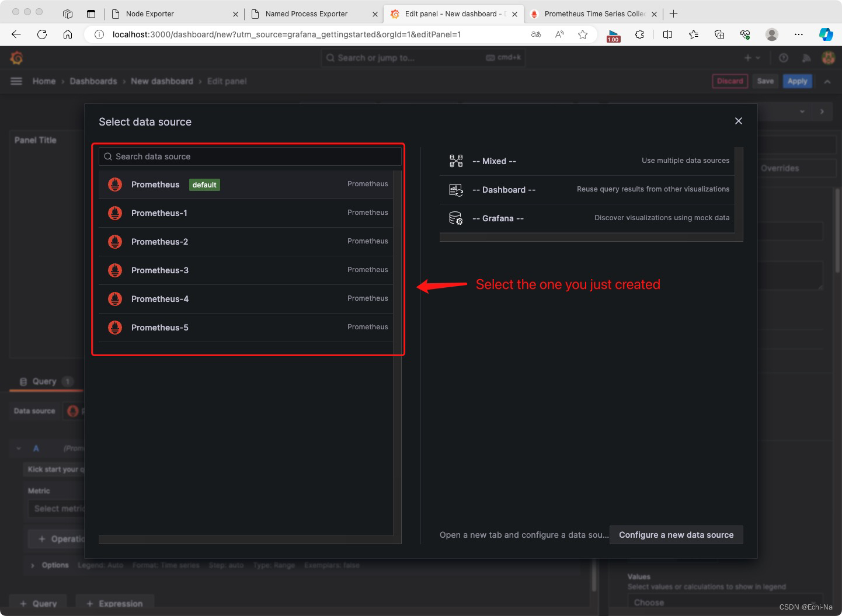Open browser settings and more menu

point(799,34)
